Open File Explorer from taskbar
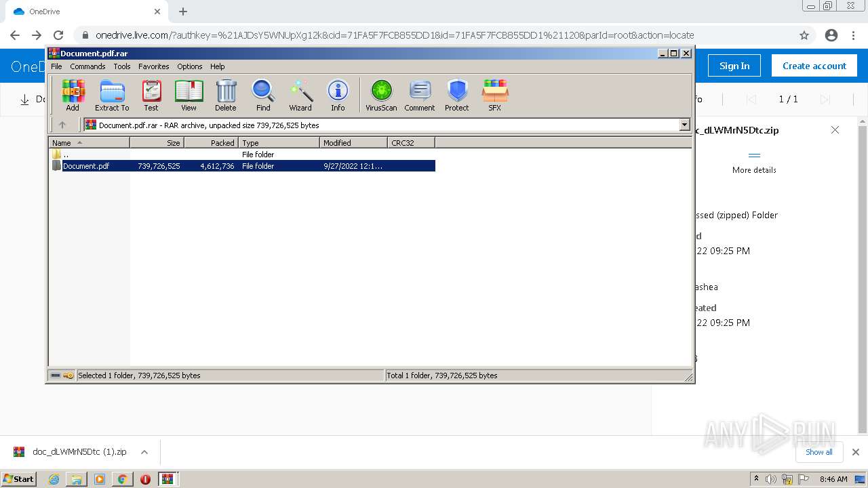 [77, 479]
